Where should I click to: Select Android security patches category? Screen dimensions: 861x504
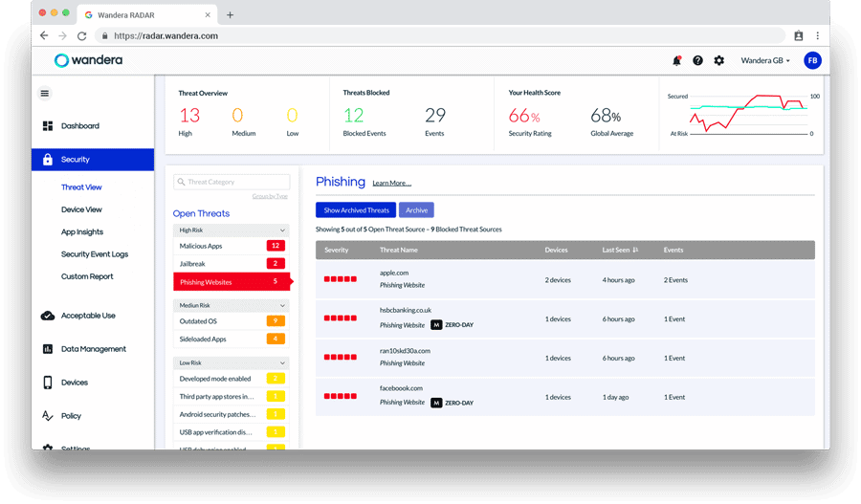232,414
